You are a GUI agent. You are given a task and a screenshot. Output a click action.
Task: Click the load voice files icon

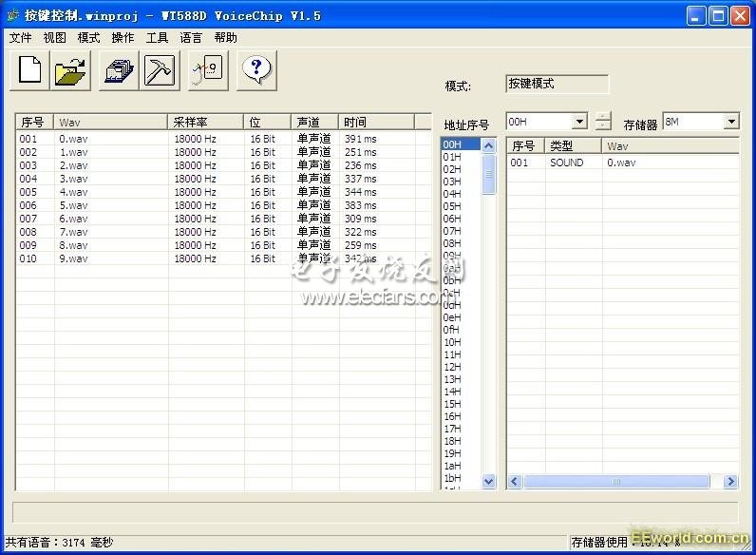(119, 71)
